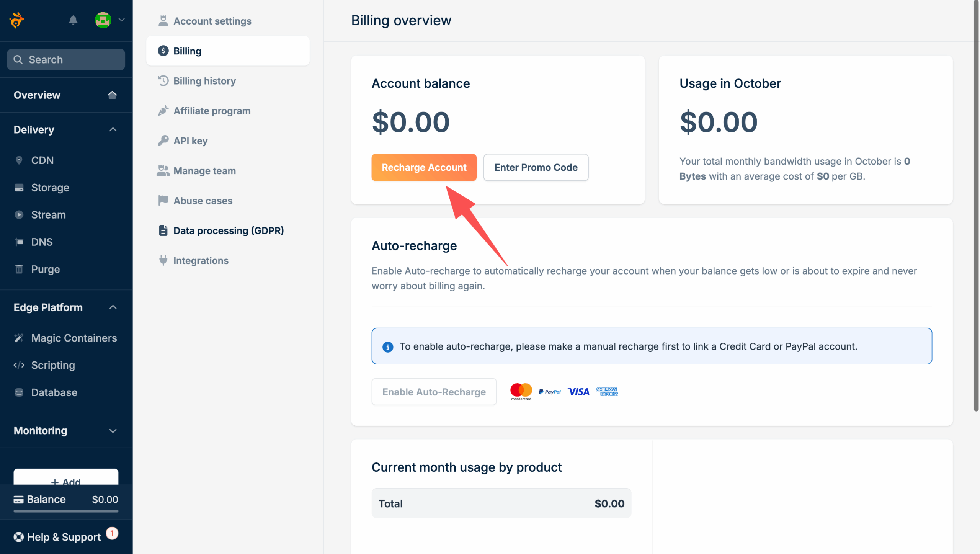Open the Stream section
Image resolution: width=980 pixels, height=554 pixels.
click(48, 215)
